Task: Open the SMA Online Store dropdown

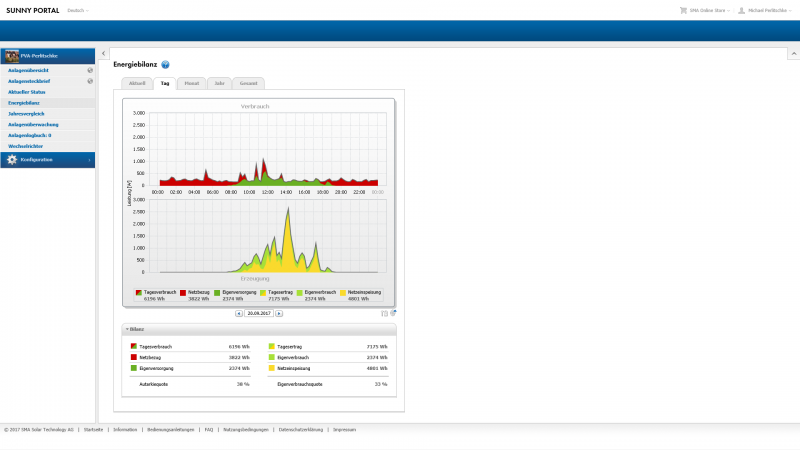Action: pos(709,10)
